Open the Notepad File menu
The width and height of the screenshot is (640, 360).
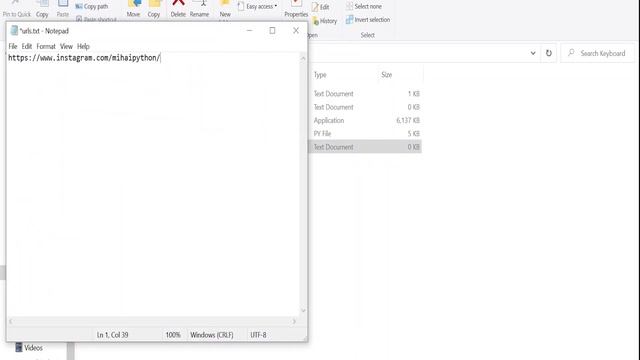[x=13, y=47]
